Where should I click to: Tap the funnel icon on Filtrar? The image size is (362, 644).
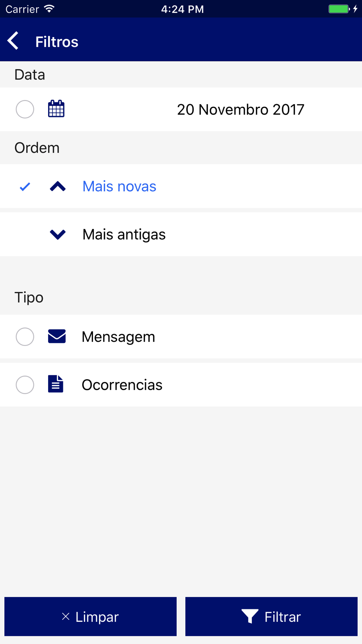click(250, 616)
